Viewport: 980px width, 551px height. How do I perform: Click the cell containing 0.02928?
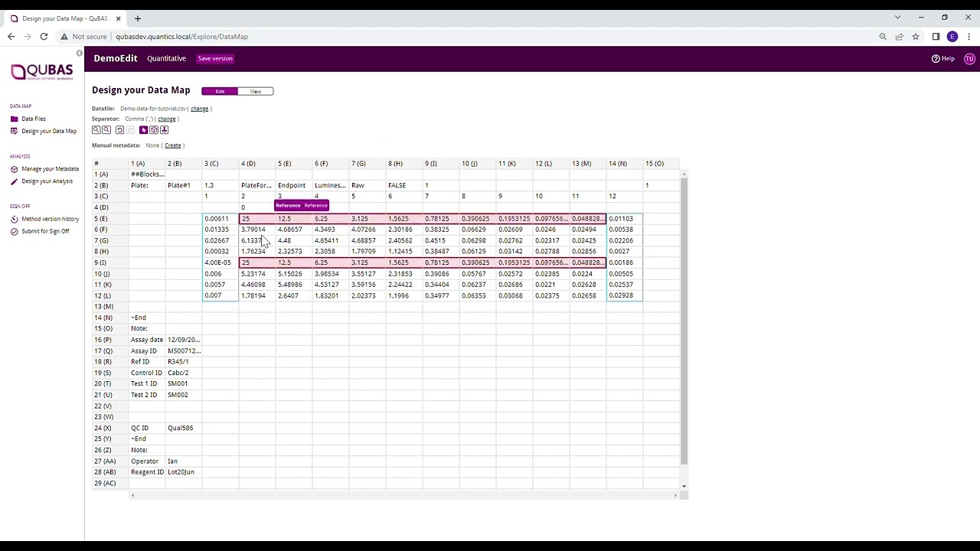point(625,295)
